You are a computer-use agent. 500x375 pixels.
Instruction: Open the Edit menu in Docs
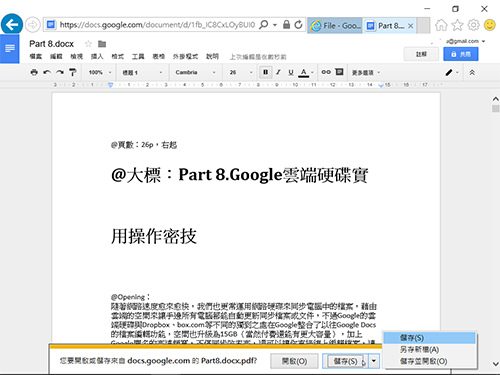click(56, 56)
